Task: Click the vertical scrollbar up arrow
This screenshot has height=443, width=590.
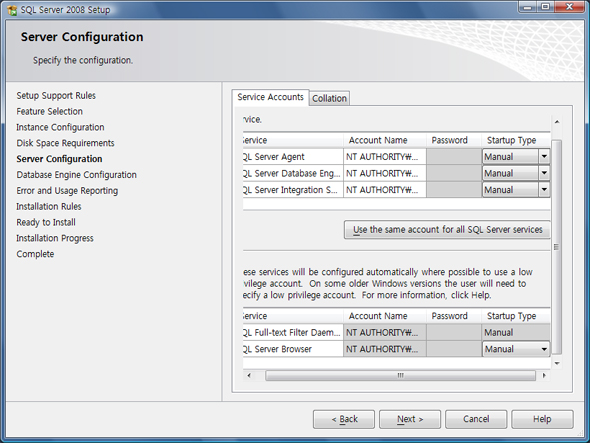Action: [x=557, y=122]
